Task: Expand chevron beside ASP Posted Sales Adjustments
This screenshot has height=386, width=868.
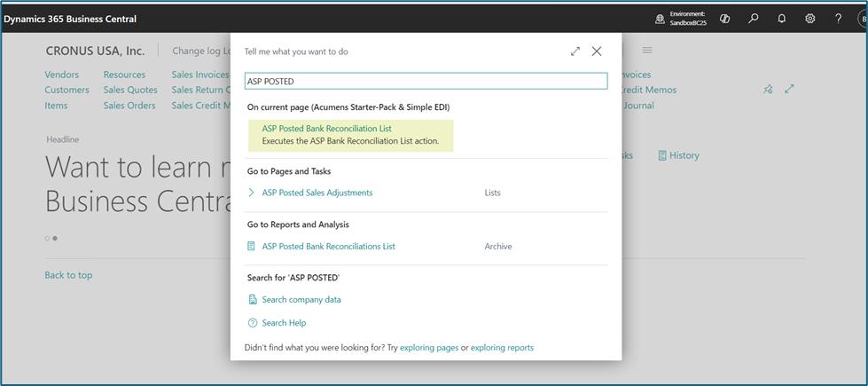Action: click(x=251, y=193)
